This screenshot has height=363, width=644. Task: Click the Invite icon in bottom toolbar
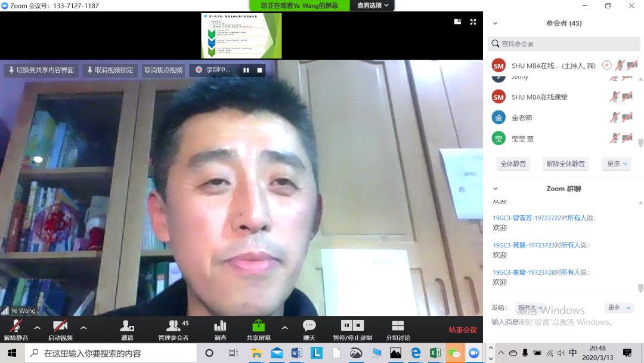(x=127, y=326)
